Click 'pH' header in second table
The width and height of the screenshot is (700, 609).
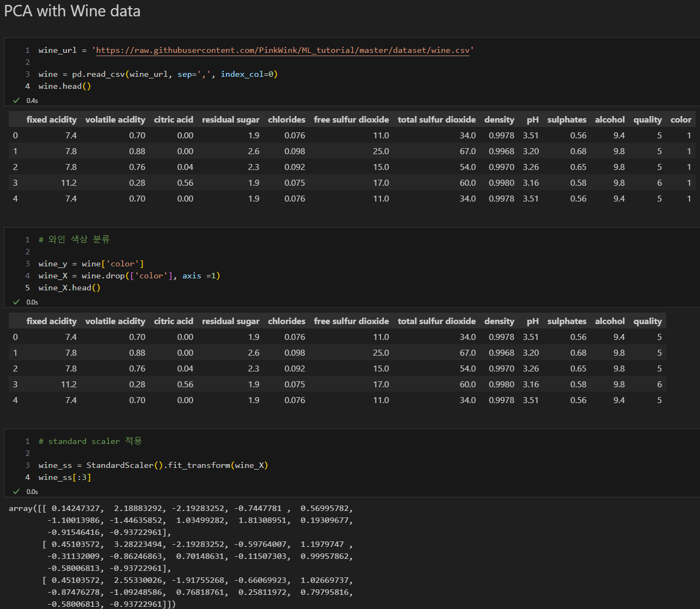pyautogui.click(x=533, y=321)
